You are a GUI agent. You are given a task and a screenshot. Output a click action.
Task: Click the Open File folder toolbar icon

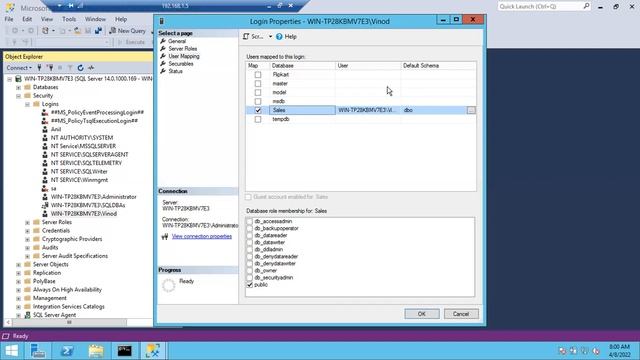click(78, 31)
